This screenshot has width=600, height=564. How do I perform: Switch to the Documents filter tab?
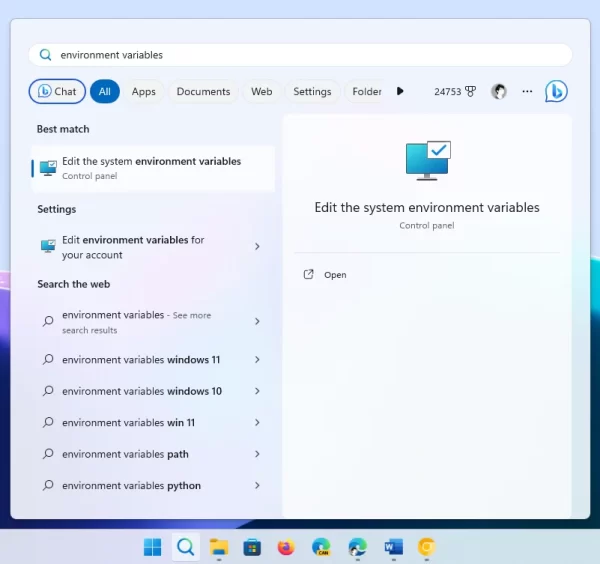[x=203, y=91]
